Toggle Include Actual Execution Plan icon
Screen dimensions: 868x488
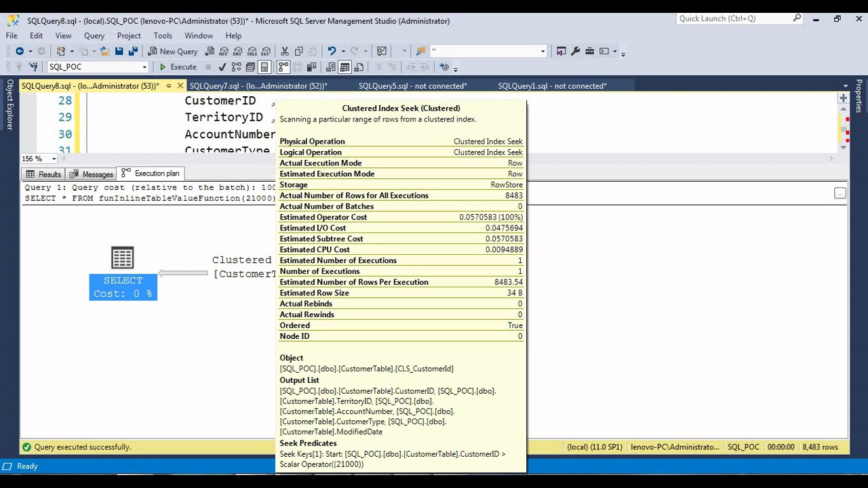[283, 66]
